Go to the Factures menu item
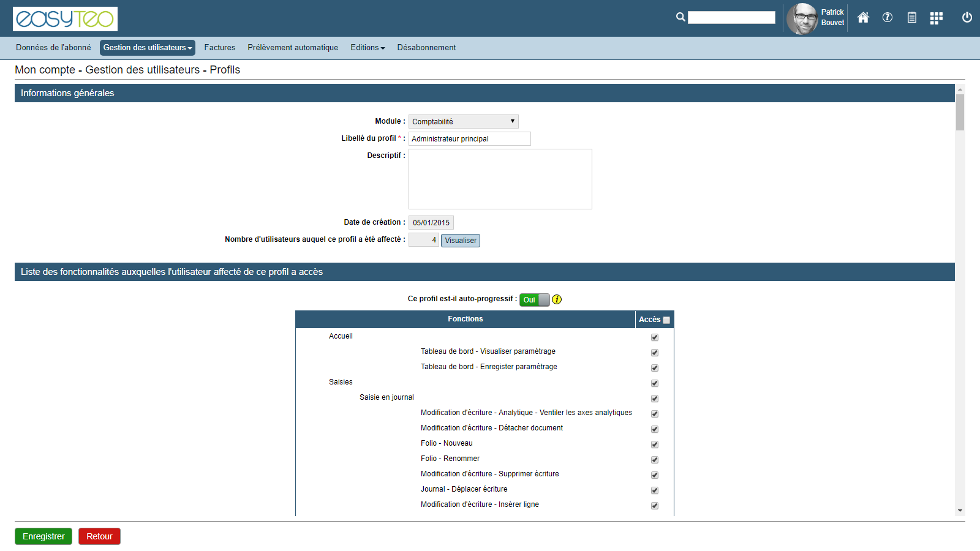Viewport: 980px width, 551px height. coord(219,48)
